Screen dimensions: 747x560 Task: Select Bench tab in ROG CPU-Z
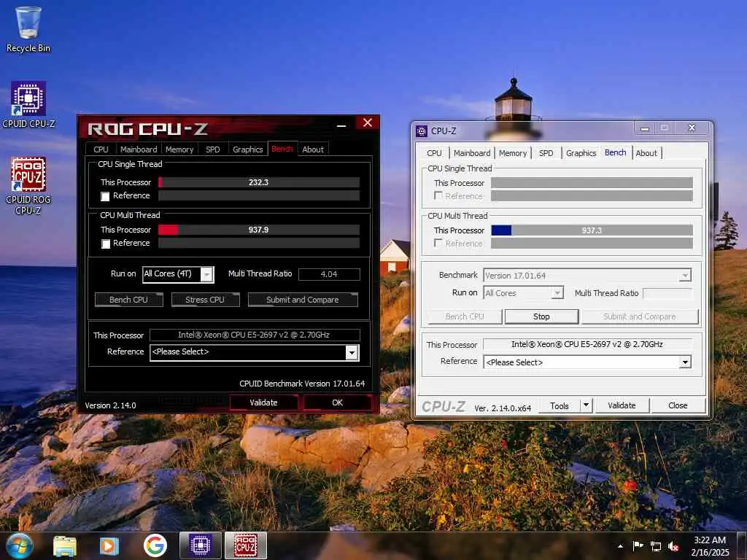[282, 149]
